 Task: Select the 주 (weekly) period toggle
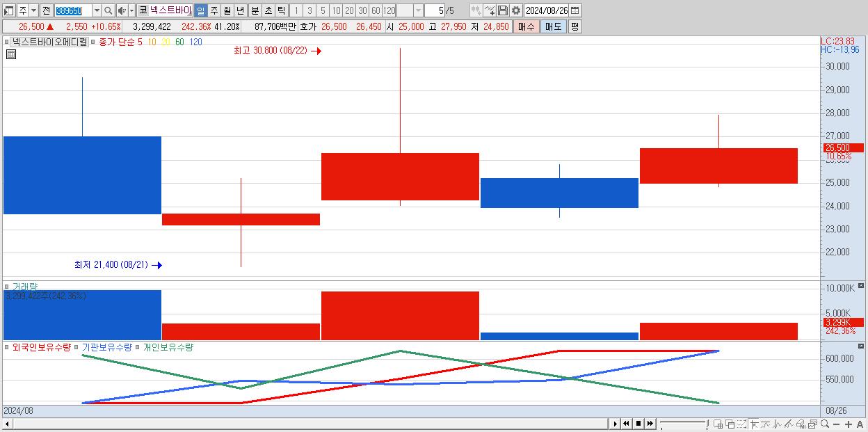coord(214,10)
